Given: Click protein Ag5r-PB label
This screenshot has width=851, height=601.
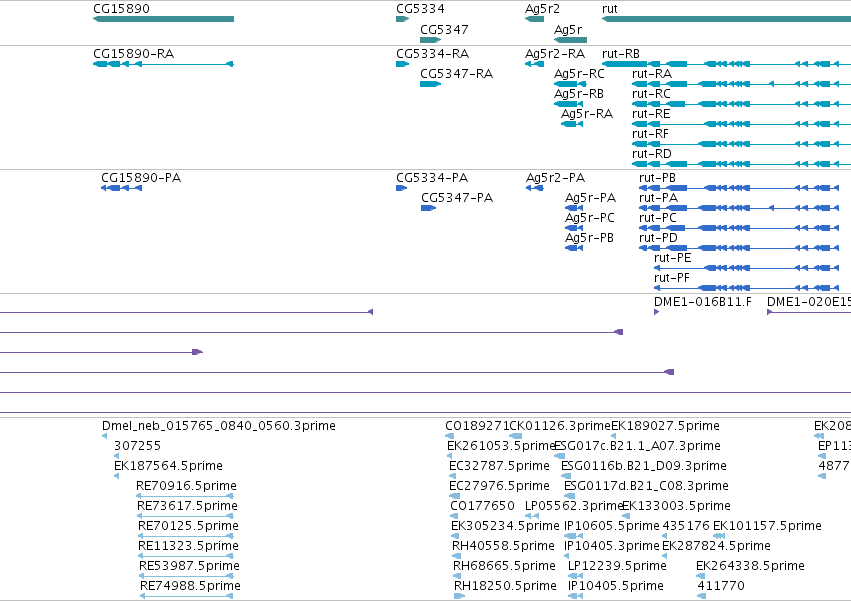Looking at the screenshot, I should pos(589,238).
